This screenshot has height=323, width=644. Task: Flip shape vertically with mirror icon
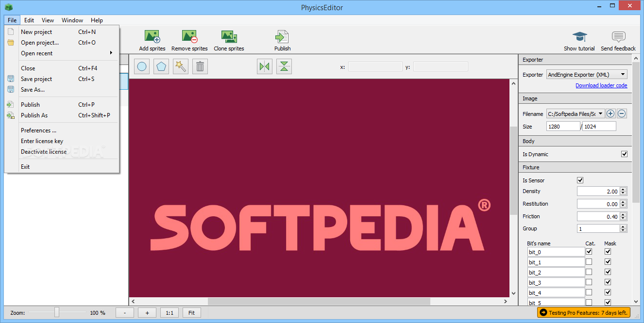[x=284, y=66]
